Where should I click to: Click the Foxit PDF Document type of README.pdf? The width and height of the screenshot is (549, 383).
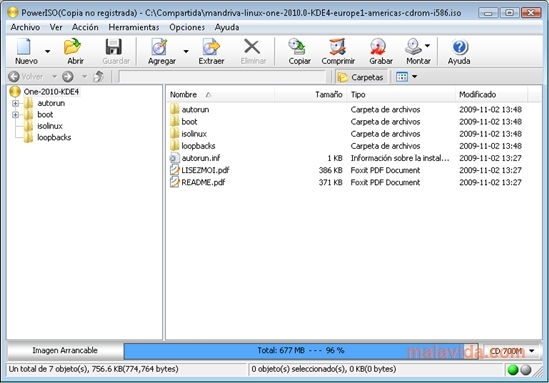(385, 182)
